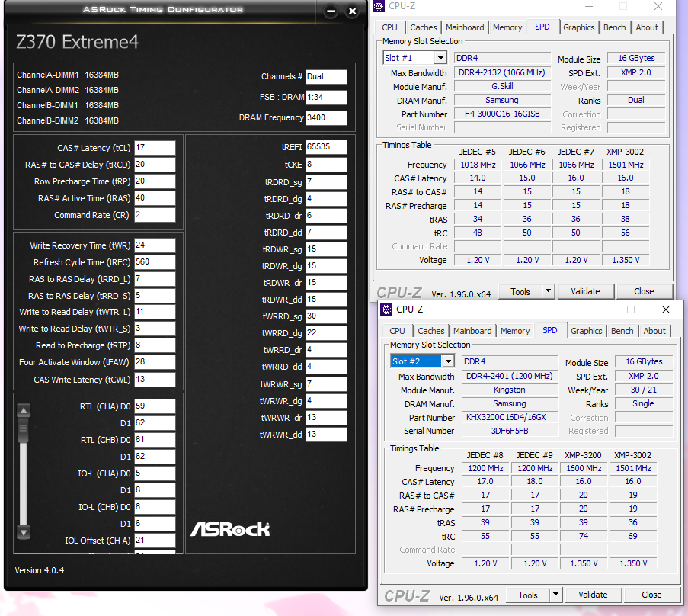Select SPD tab in bottom CPU-Z window

pos(550,330)
